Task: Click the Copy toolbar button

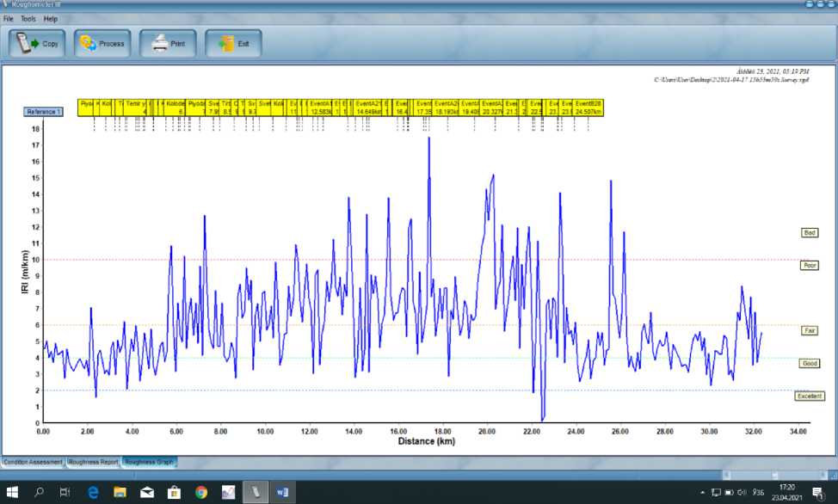Action: click(x=37, y=43)
